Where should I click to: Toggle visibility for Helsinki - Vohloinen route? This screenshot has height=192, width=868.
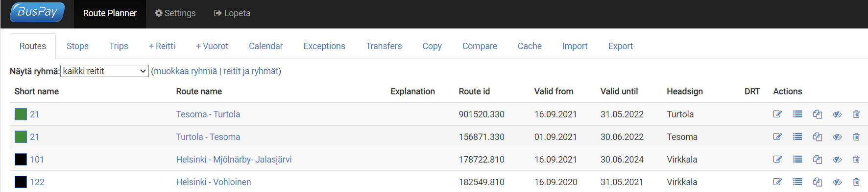tap(837, 182)
